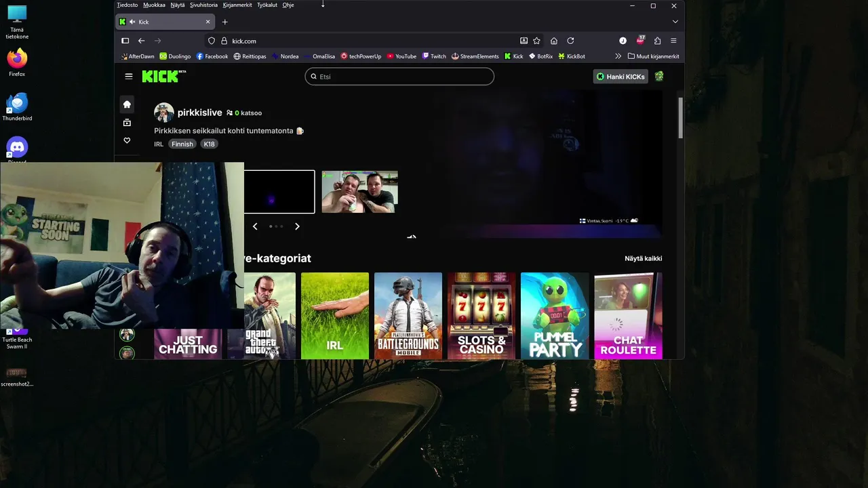Screen dimensions: 868x488
Task: Open the AfterDawn bookmark
Action: [137, 56]
